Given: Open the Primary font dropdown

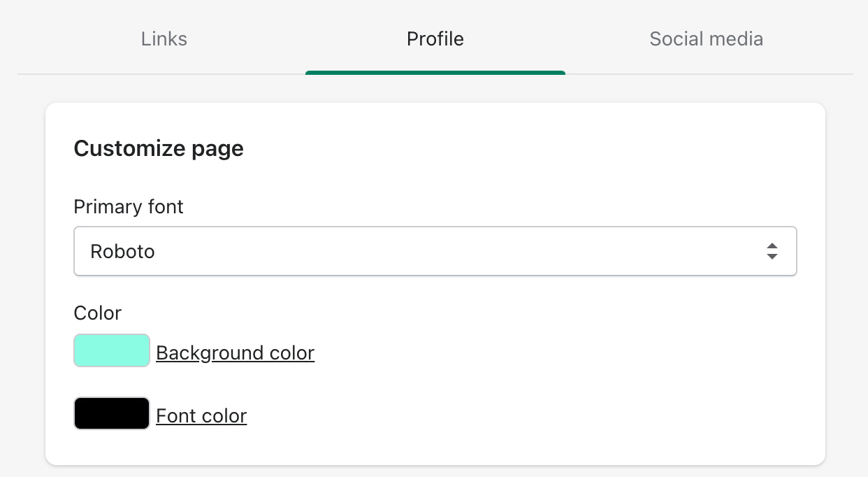Looking at the screenshot, I should pos(435,251).
